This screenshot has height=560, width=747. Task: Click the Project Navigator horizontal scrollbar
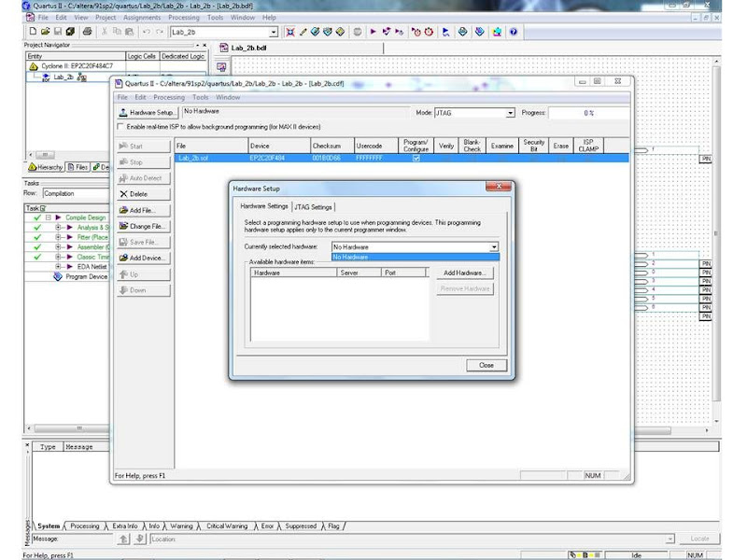(x=45, y=155)
